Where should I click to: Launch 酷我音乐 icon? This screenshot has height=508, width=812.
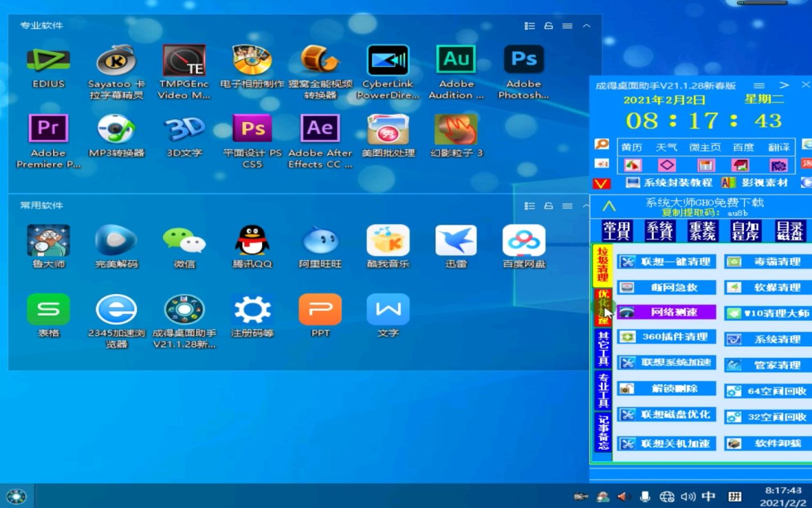tap(388, 240)
